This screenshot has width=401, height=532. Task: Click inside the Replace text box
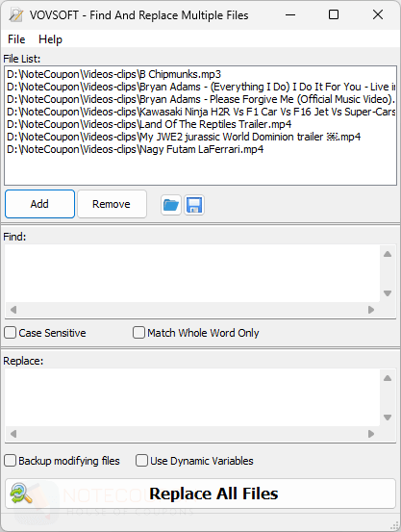192,397
